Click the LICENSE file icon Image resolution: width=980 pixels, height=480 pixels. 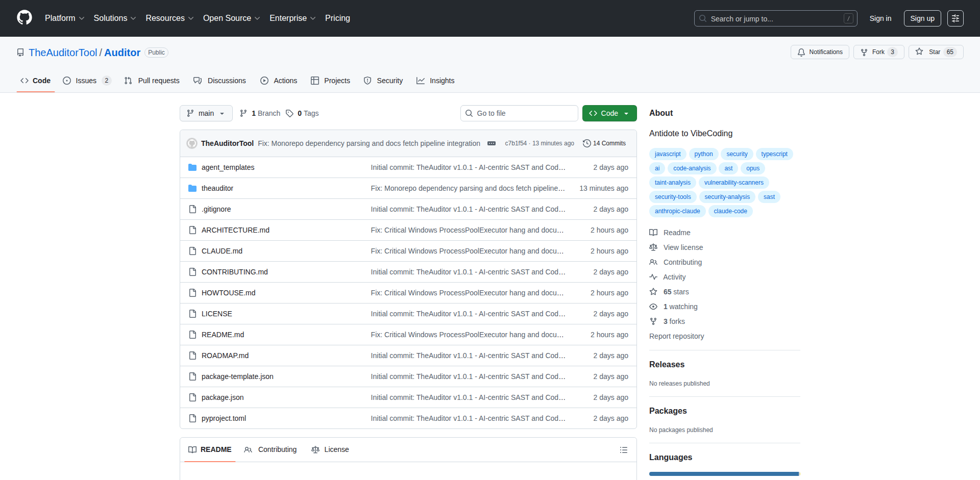192,314
